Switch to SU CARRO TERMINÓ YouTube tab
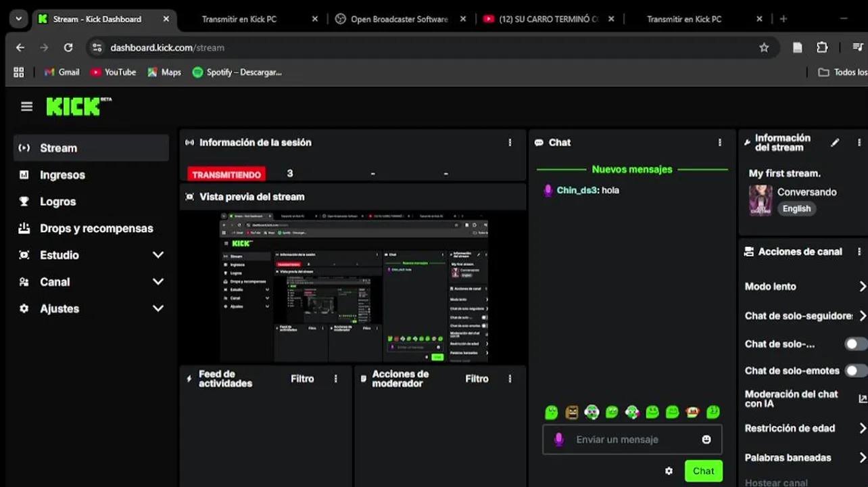The width and height of the screenshot is (868, 487). [x=548, y=19]
